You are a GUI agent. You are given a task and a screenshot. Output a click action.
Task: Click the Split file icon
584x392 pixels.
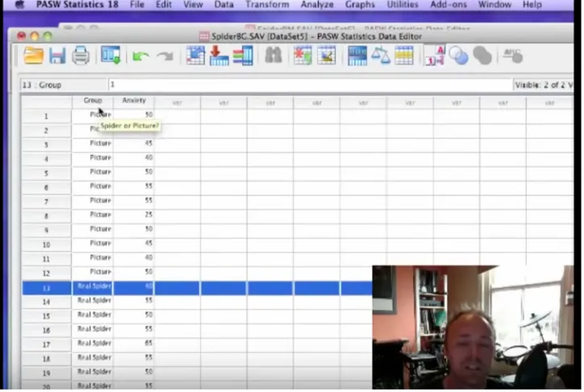coord(357,56)
